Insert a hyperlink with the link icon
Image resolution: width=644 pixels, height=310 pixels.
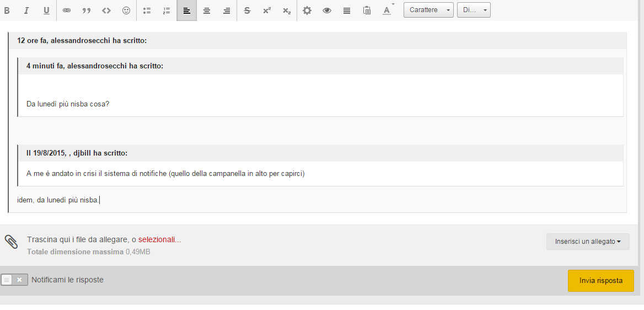pos(67,10)
